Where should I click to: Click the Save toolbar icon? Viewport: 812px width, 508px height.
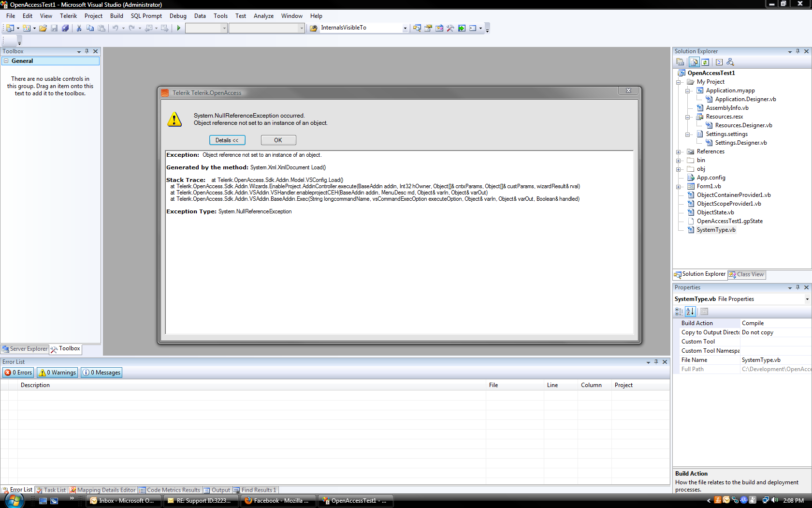coord(54,28)
